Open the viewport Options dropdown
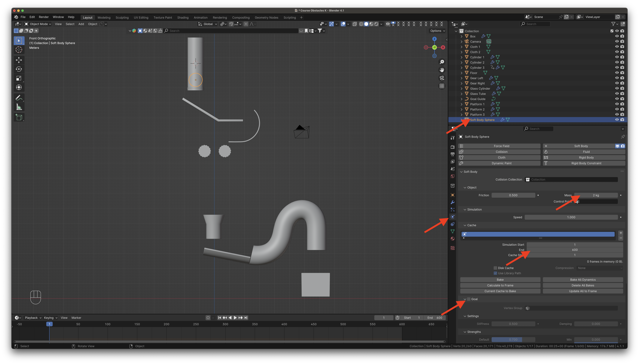 (438, 31)
